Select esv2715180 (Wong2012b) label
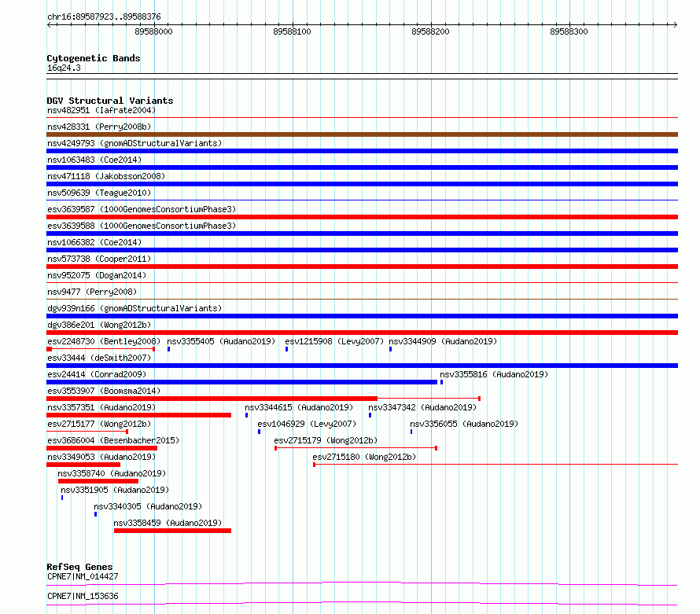 (x=364, y=457)
